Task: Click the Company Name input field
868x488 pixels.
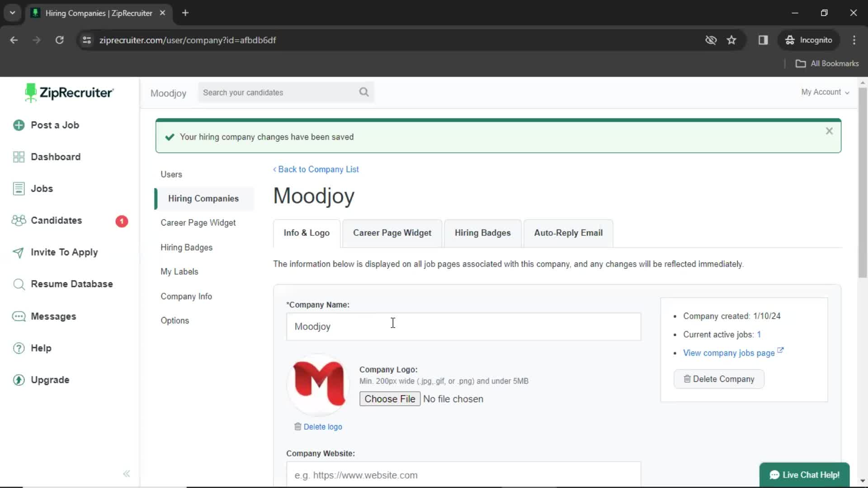Action: pyautogui.click(x=463, y=327)
